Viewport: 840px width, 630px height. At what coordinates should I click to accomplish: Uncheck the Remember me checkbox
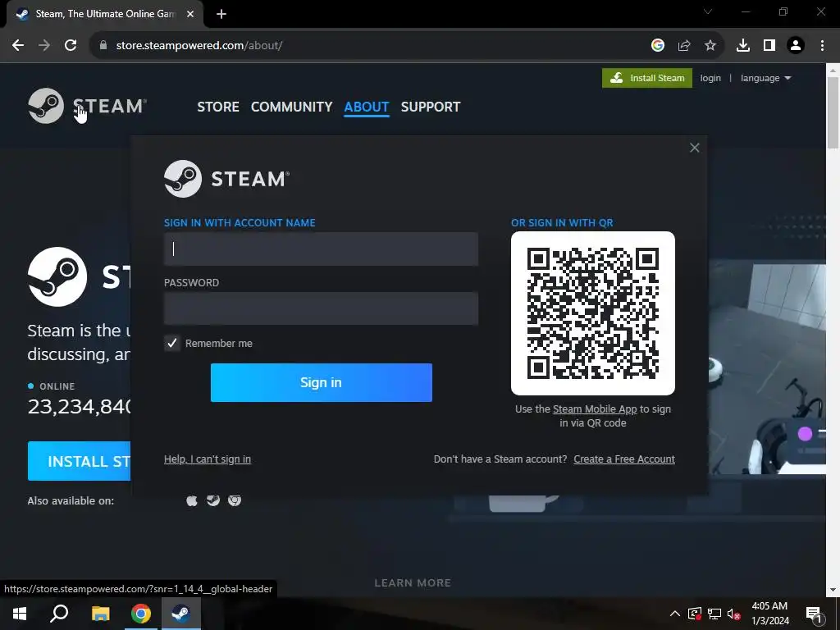(x=172, y=344)
